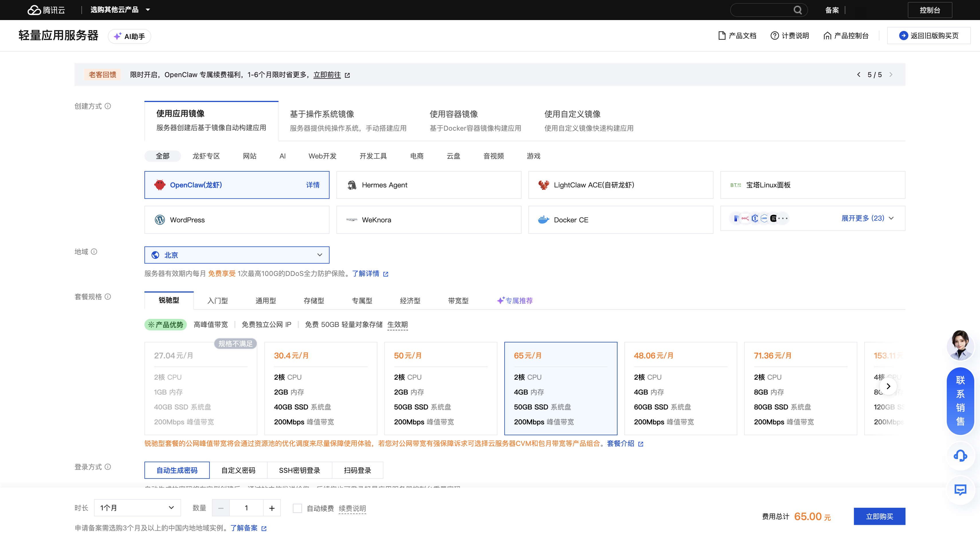This screenshot has height=545, width=980.
Task: Open the 了解备案 link
Action: pyautogui.click(x=244, y=528)
